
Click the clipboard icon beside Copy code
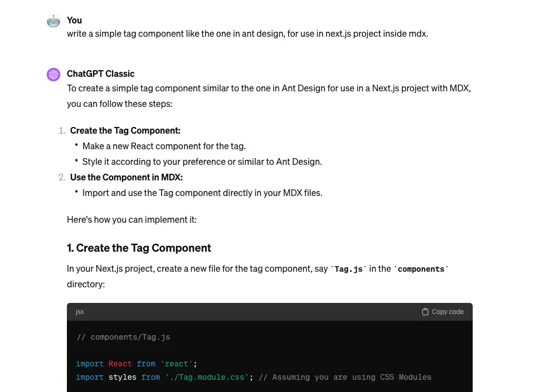[425, 312]
